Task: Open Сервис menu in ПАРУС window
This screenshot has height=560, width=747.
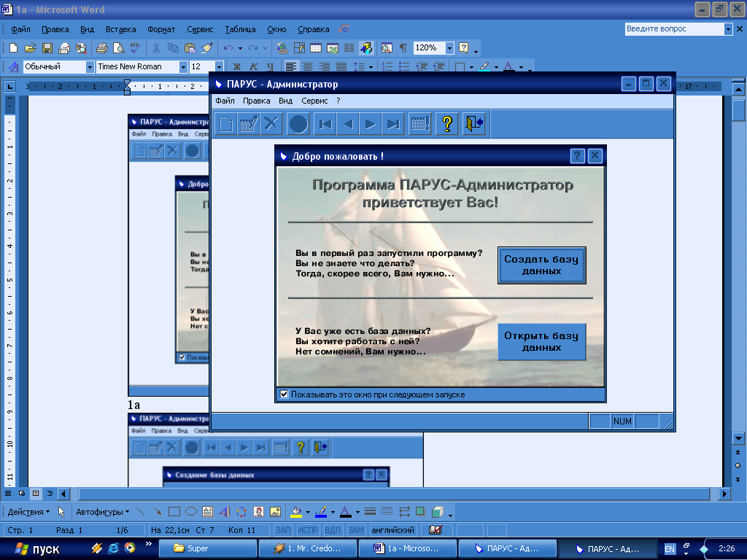Action: (x=314, y=101)
